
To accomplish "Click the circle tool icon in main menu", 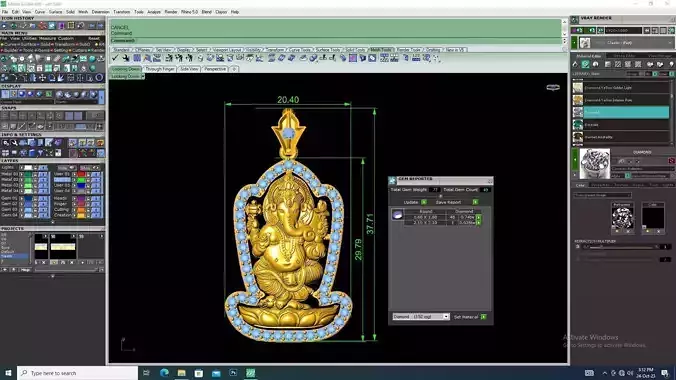I will point(99,78).
